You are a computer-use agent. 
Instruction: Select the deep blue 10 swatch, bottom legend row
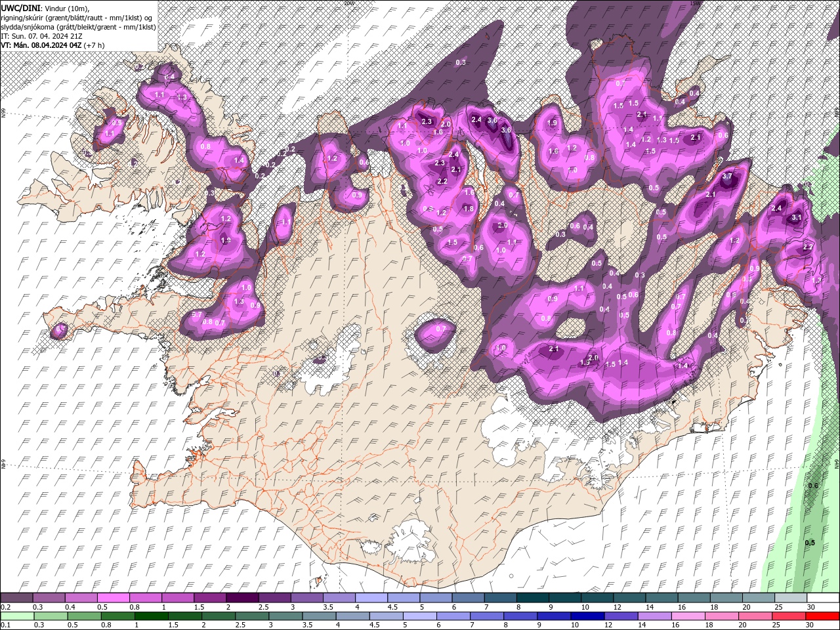click(587, 616)
